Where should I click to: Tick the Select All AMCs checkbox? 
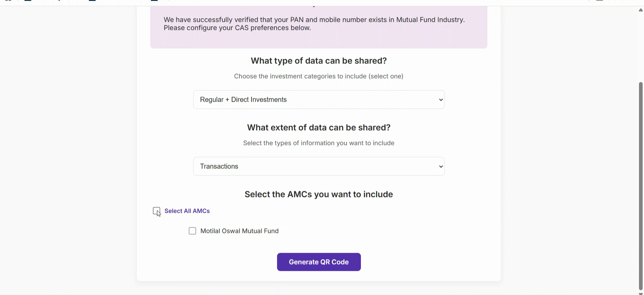tap(156, 211)
